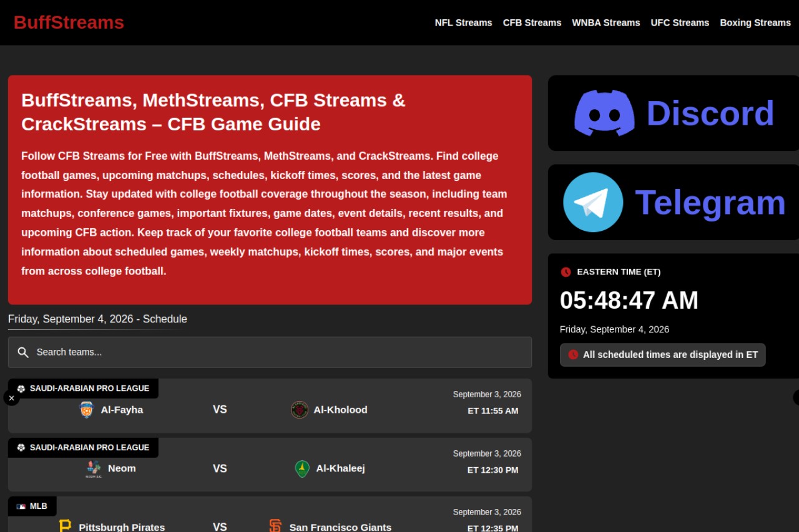This screenshot has width=799, height=532.
Task: Open Al-Fayha team name
Action: pyautogui.click(x=122, y=410)
